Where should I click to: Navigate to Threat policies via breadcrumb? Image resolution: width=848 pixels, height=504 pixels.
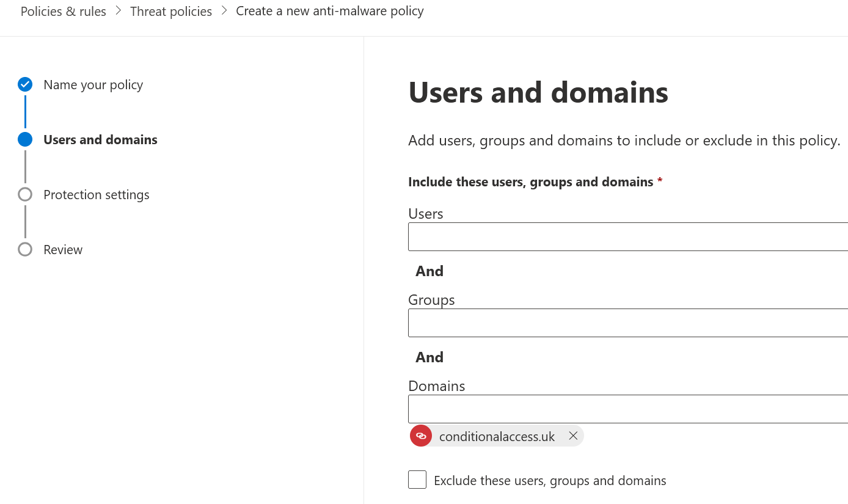[x=170, y=10]
